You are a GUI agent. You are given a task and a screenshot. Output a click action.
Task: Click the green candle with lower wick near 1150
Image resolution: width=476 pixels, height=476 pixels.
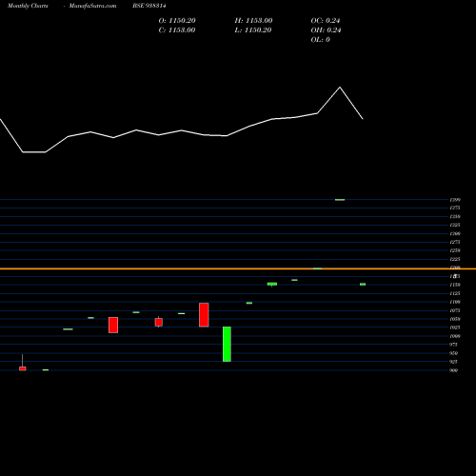coord(272,284)
